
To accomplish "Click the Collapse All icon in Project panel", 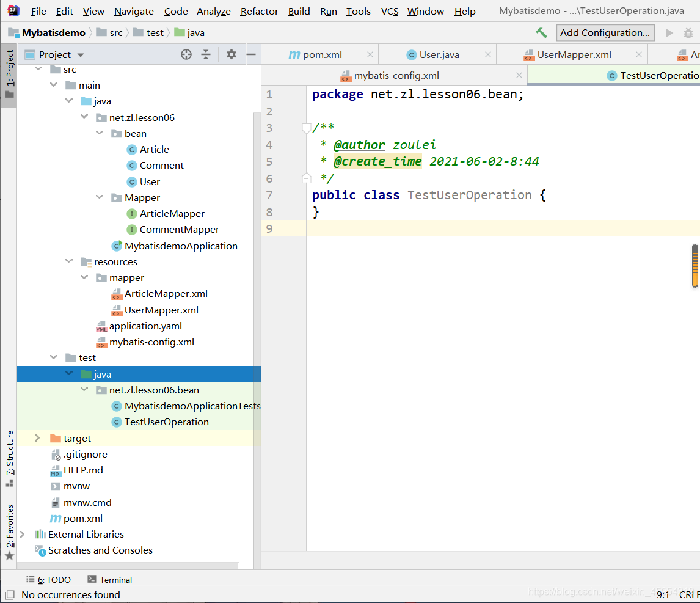I will tap(206, 54).
